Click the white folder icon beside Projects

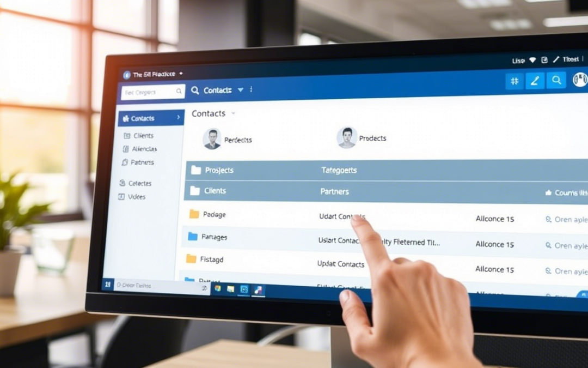point(196,170)
